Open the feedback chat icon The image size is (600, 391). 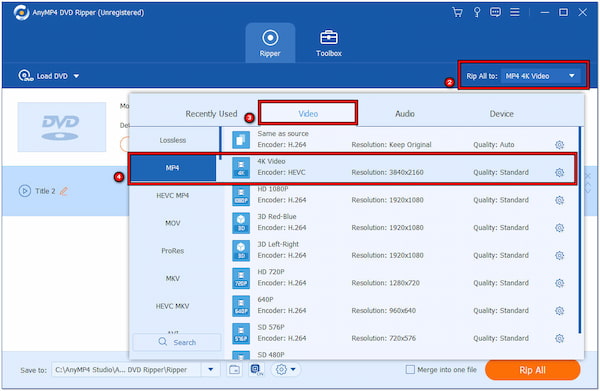click(x=495, y=12)
